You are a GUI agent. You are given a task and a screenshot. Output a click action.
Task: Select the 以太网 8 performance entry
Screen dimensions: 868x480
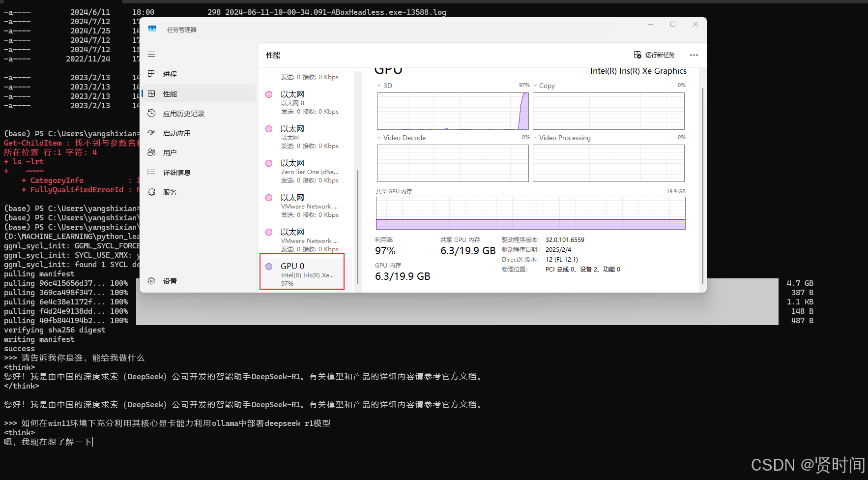point(306,102)
